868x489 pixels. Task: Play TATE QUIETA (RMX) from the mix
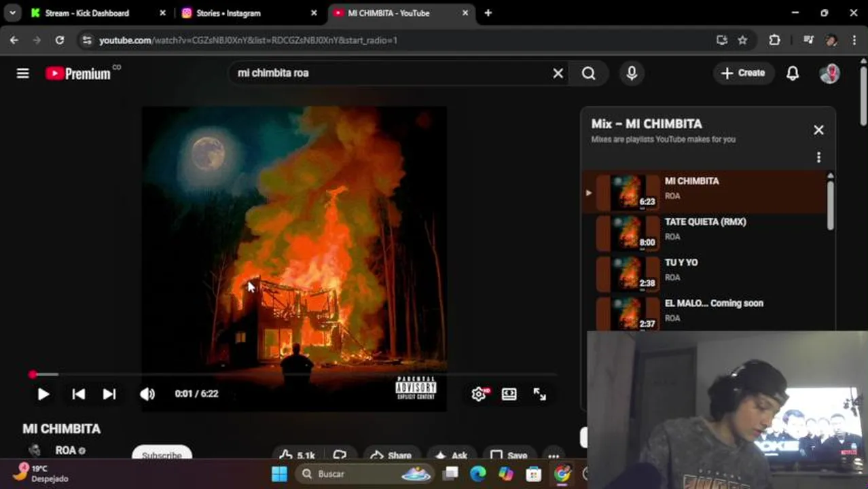coord(703,233)
